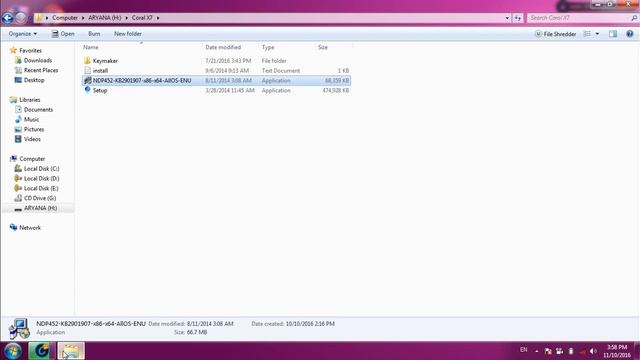The width and height of the screenshot is (640, 360).
Task: Click Computer in the address breadcrumb
Action: (x=64, y=18)
